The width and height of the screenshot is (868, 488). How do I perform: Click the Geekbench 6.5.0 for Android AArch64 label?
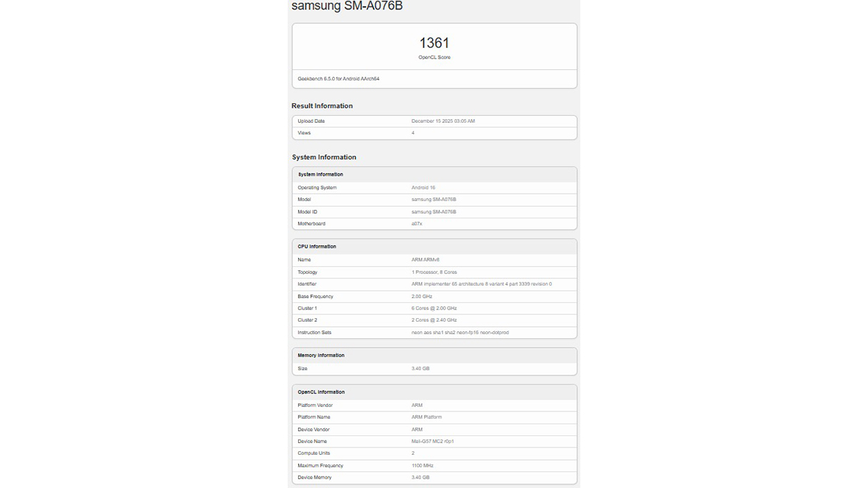335,78
